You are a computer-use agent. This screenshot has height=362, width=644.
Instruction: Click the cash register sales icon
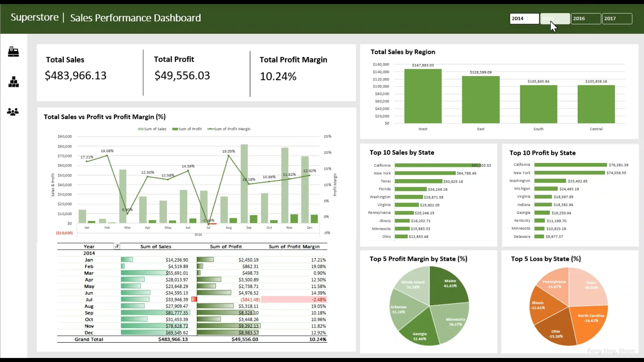tap(13, 52)
